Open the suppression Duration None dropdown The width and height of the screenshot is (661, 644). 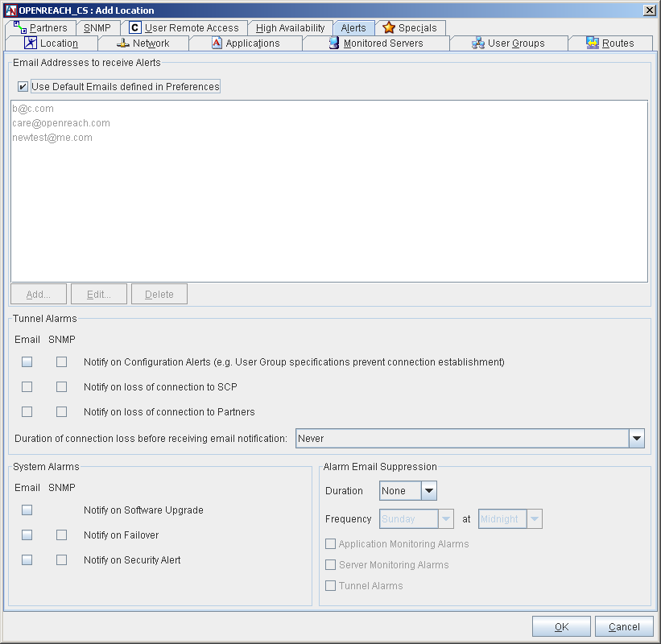428,491
